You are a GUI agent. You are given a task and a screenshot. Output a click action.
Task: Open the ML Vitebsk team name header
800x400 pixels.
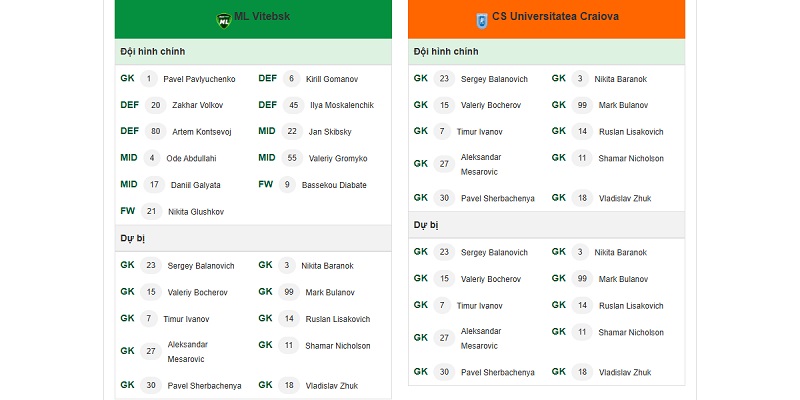click(x=262, y=16)
